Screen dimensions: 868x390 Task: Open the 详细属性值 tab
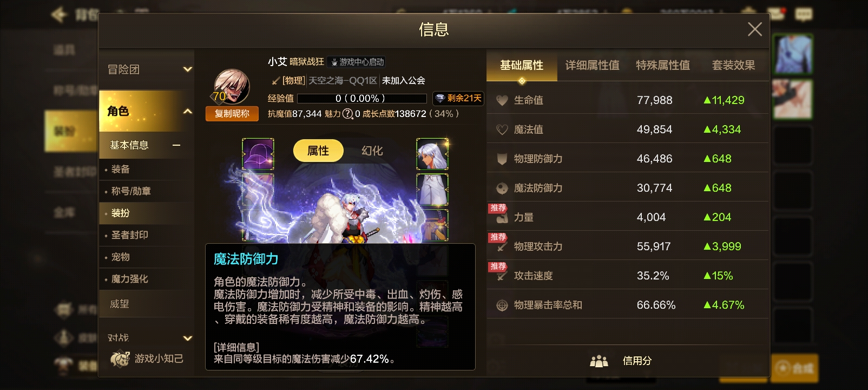coord(592,66)
